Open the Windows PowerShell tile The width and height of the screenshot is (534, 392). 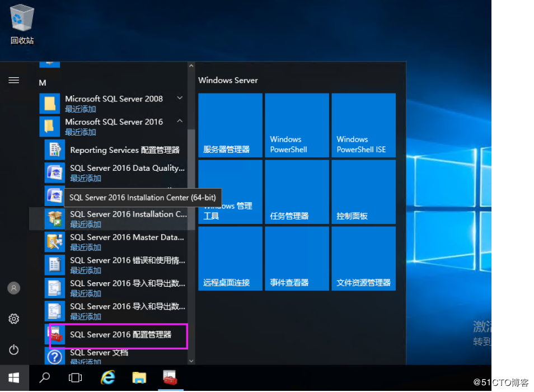click(297, 125)
